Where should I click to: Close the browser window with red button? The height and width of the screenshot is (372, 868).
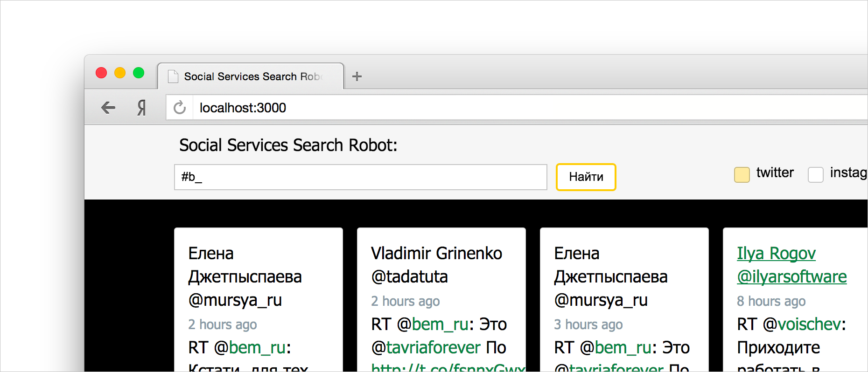click(x=101, y=73)
